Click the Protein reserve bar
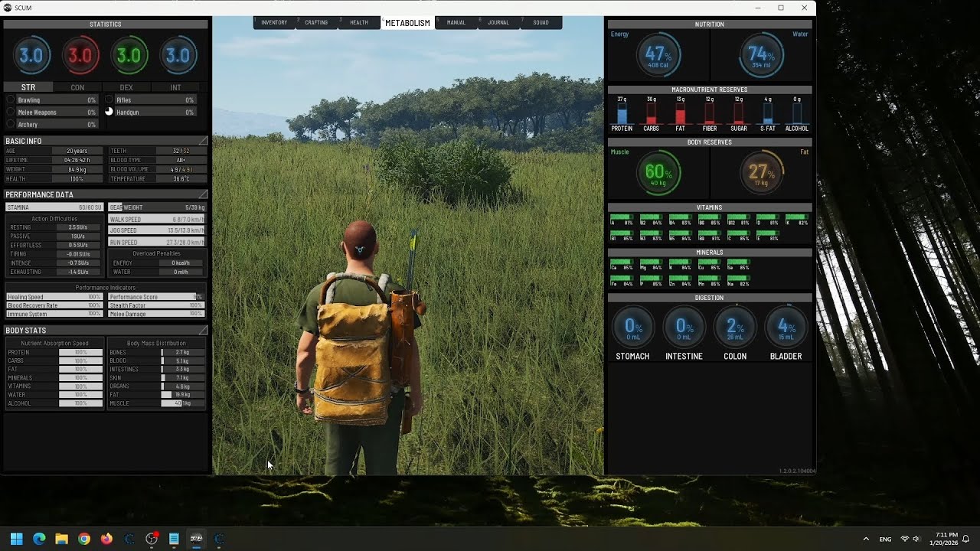This screenshot has width=980, height=551. tap(622, 113)
